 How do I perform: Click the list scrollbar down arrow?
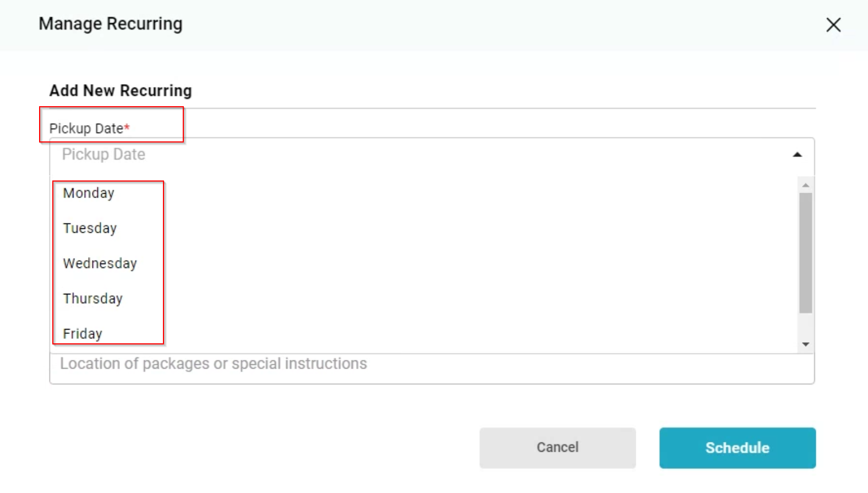point(806,344)
